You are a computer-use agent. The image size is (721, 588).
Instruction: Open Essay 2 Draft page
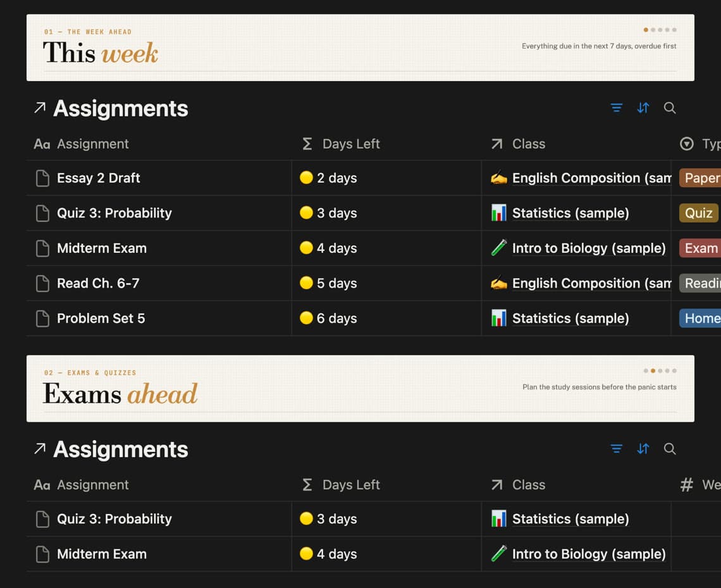coord(99,178)
